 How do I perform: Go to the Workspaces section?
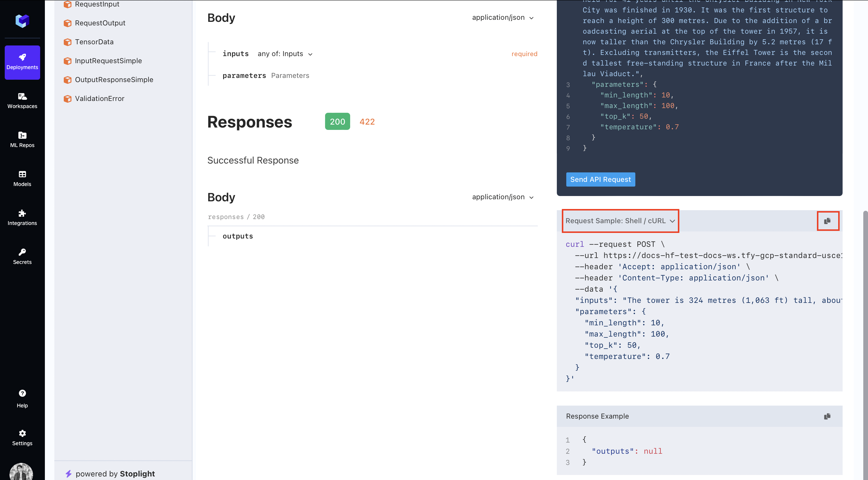[x=22, y=101]
